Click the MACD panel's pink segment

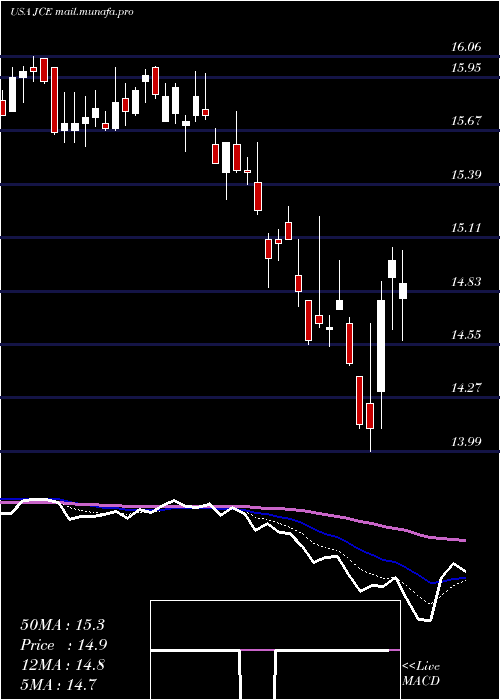257,650
